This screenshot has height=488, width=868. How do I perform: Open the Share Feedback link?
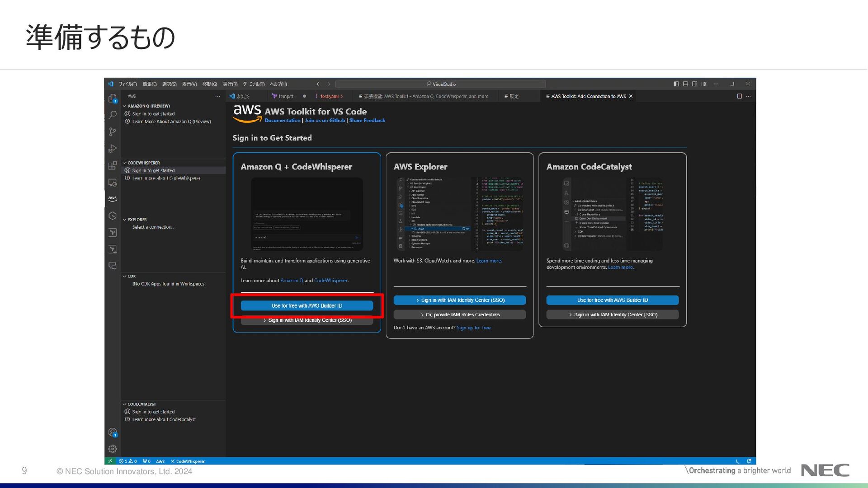click(x=367, y=120)
